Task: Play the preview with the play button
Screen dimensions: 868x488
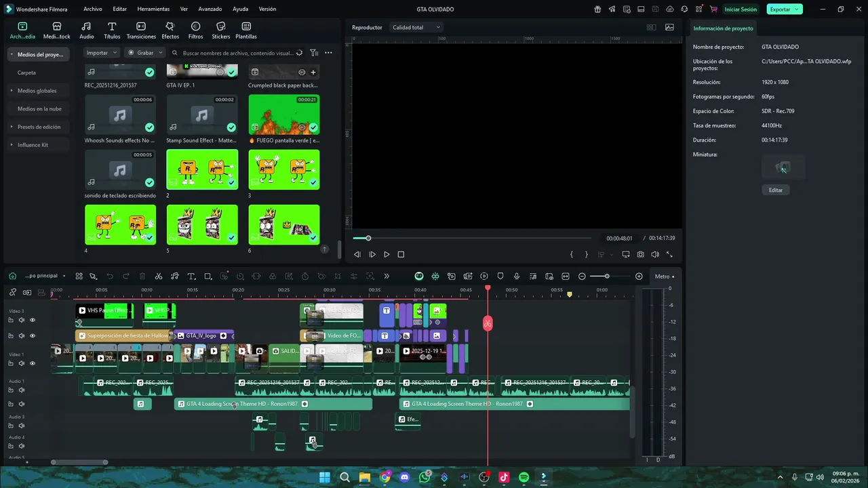Action: point(387,255)
